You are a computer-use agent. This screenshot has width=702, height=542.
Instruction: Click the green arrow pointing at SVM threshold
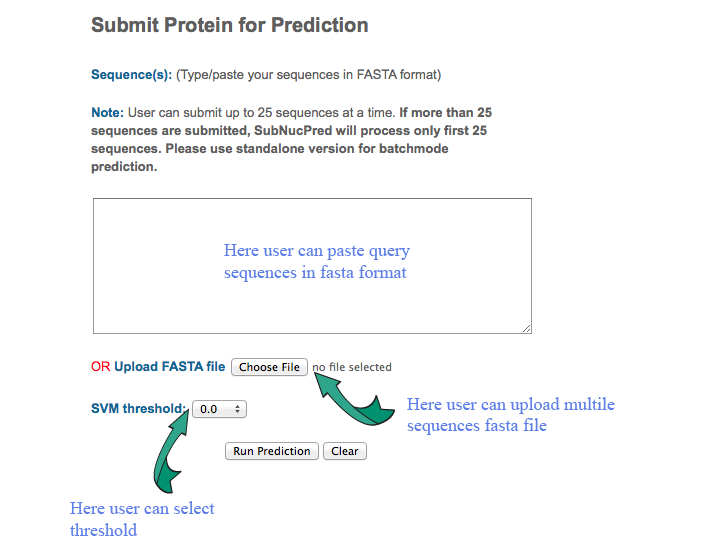(x=171, y=451)
